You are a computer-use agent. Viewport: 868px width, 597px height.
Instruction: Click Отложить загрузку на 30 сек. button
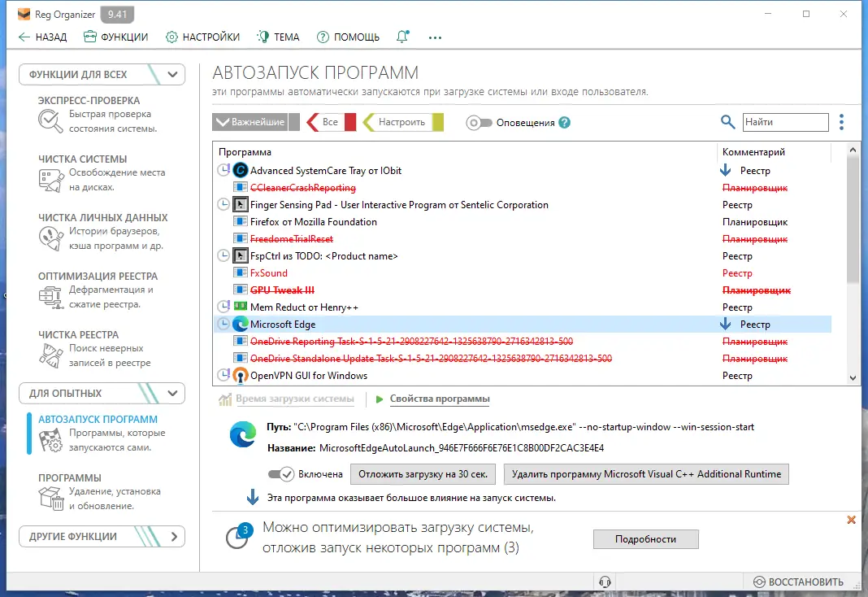click(423, 474)
